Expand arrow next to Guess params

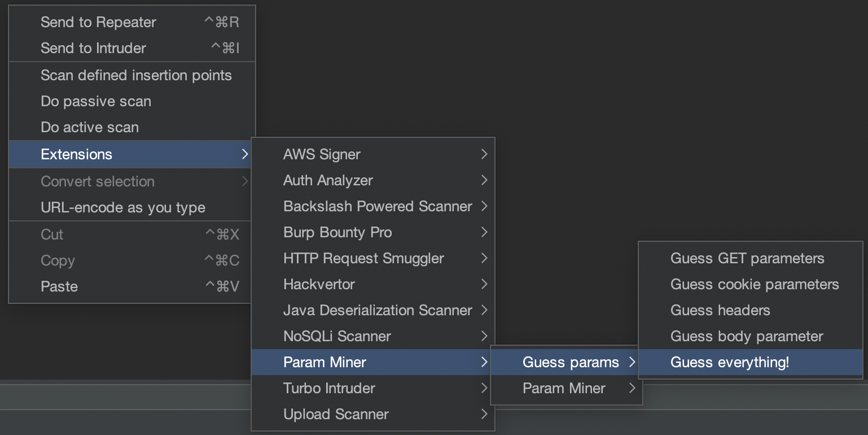click(632, 362)
